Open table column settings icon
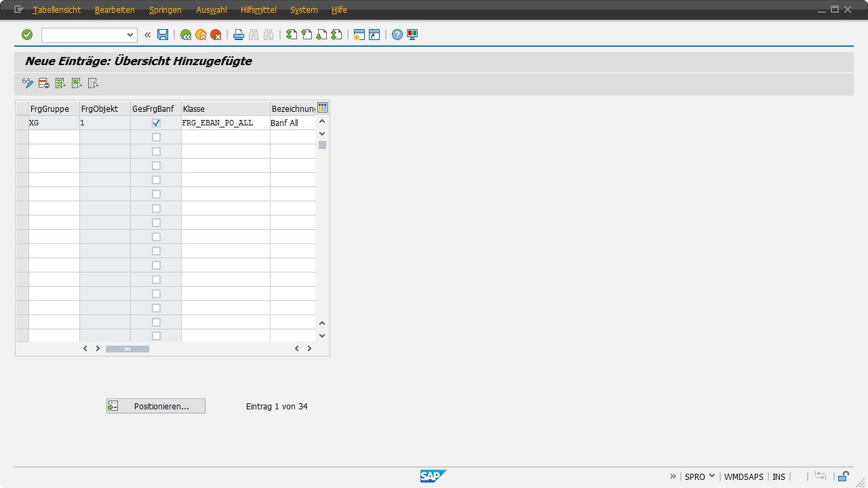Image resolution: width=868 pixels, height=488 pixels. [323, 108]
